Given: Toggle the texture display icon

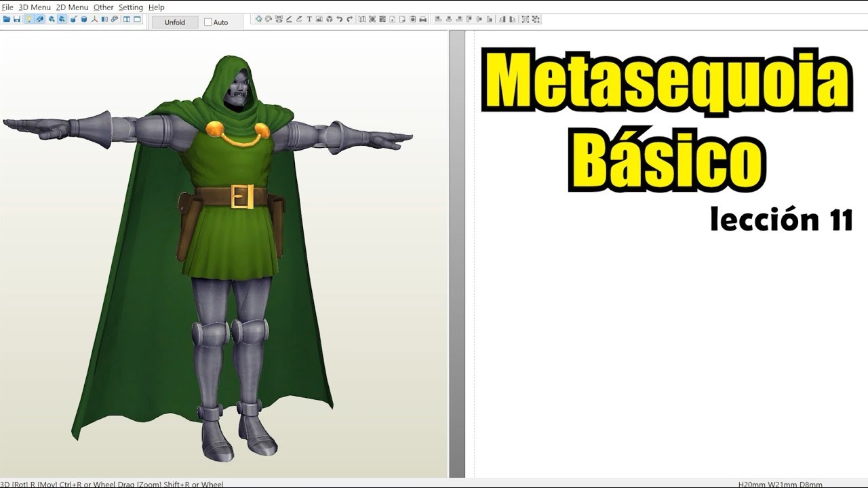Looking at the screenshot, I should [39, 19].
